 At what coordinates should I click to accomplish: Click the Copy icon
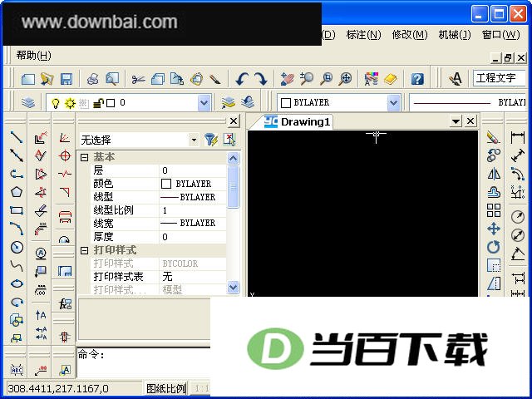click(158, 79)
